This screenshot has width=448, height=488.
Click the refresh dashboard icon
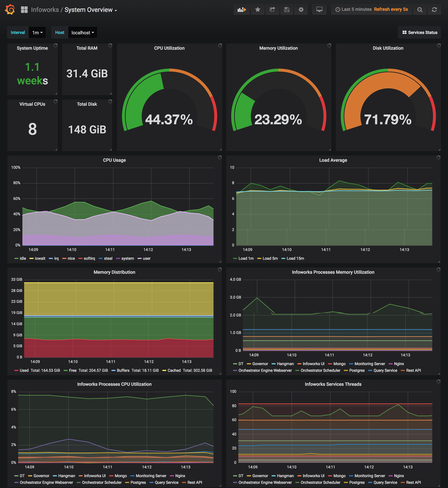point(434,10)
